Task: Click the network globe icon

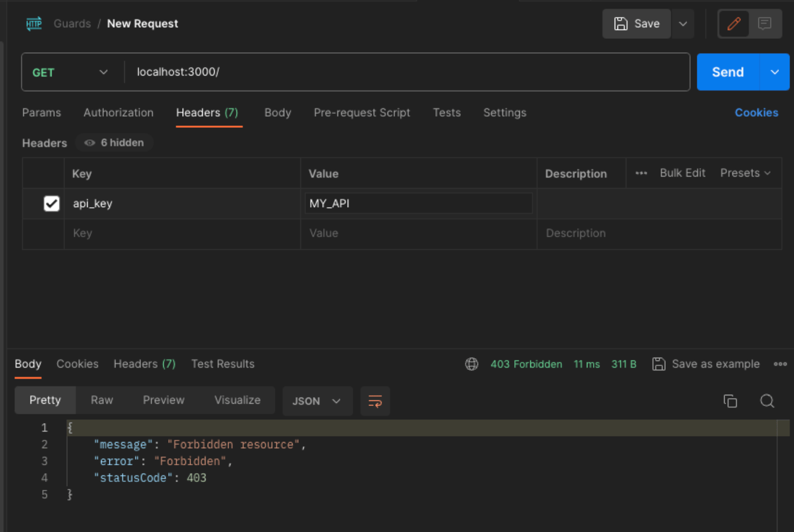Action: click(471, 364)
